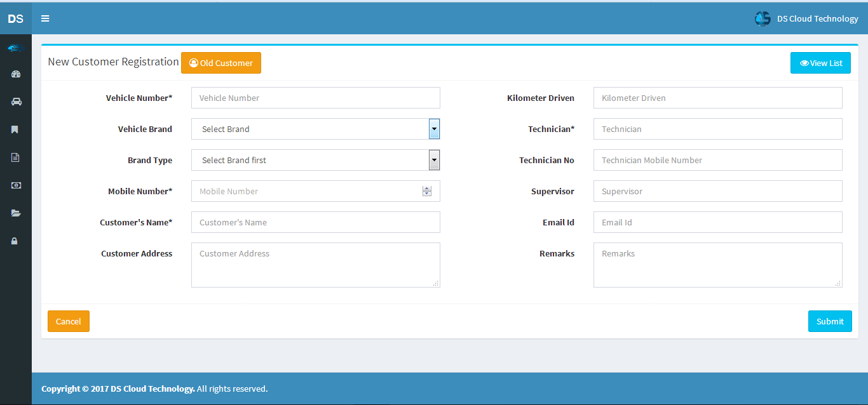Open the document icon in the sidebar
The width and height of the screenshot is (868, 405).
click(x=15, y=157)
